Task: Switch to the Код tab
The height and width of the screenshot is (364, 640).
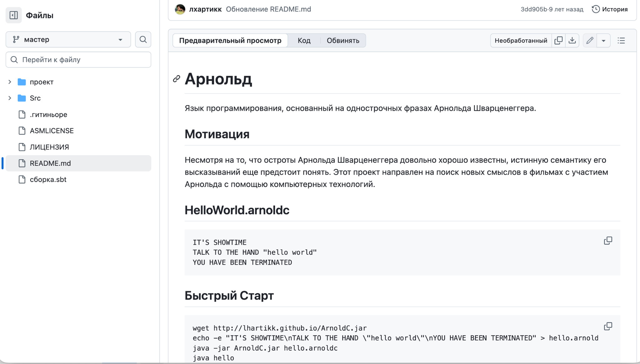Action: [x=304, y=40]
